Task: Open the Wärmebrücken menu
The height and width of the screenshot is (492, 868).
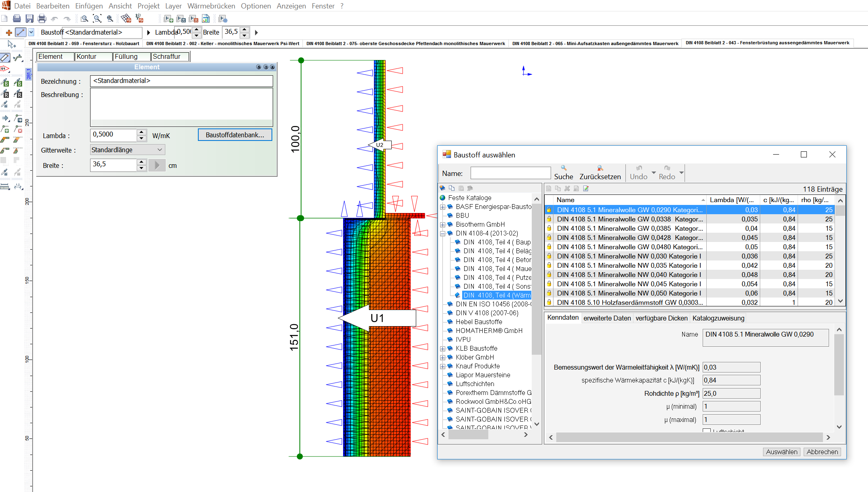Action: point(211,6)
